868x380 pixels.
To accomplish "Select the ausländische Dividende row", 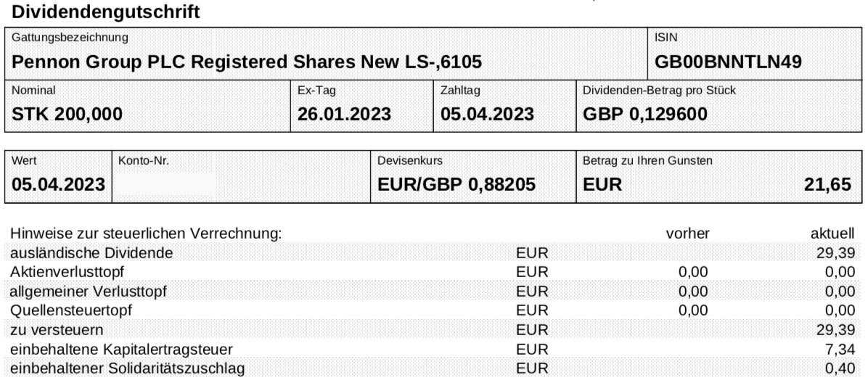I will pos(433,253).
